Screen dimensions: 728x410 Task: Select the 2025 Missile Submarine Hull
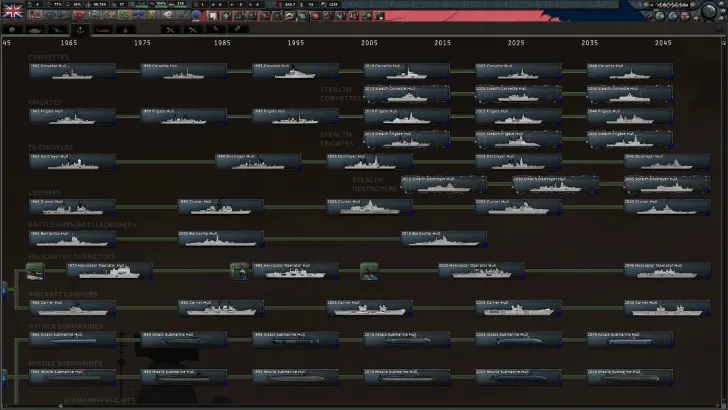tap(518, 376)
